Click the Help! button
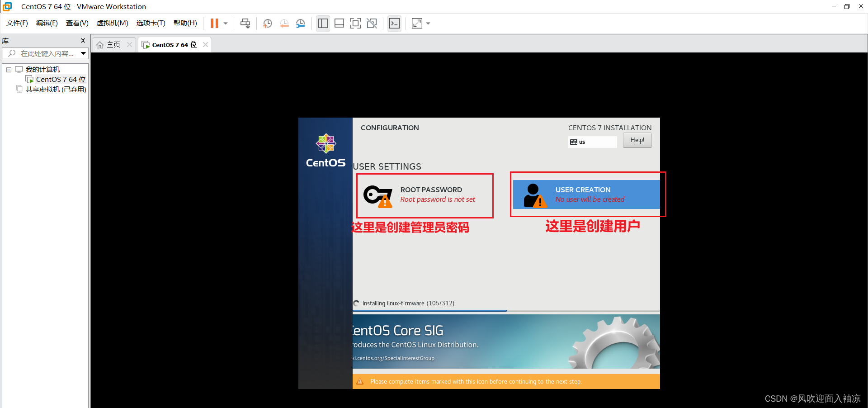The width and height of the screenshot is (868, 408). 637,140
